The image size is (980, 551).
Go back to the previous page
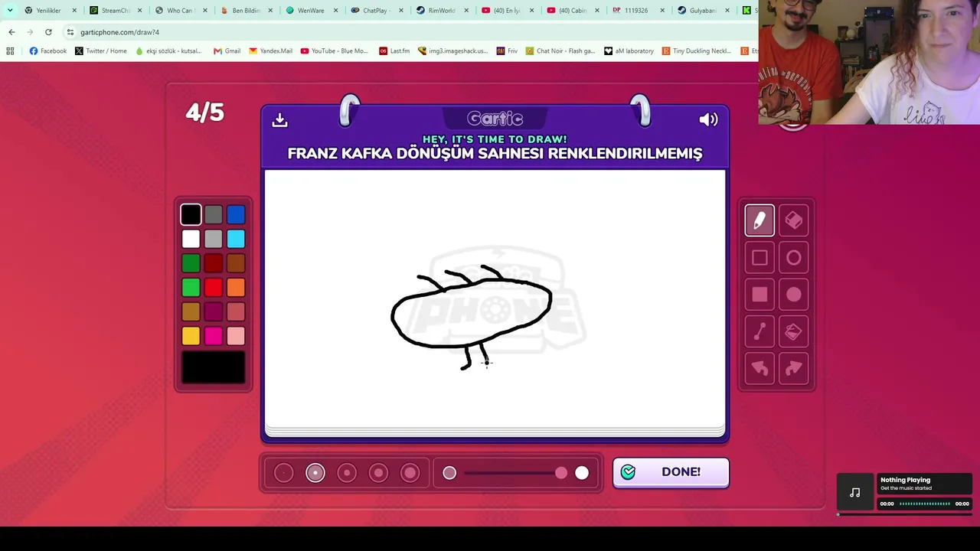click(11, 32)
